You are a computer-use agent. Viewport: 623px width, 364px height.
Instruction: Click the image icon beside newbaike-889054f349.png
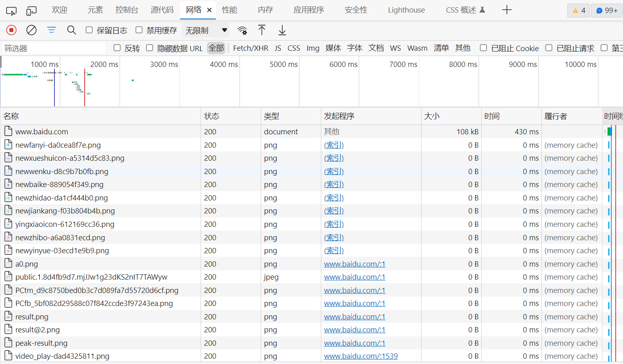(x=8, y=184)
